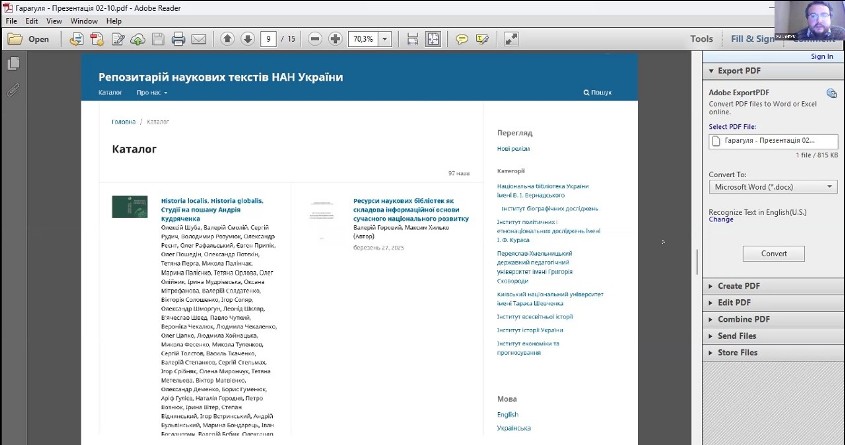Expand the Create PDF section
This screenshot has width=845, height=445.
coord(738,286)
